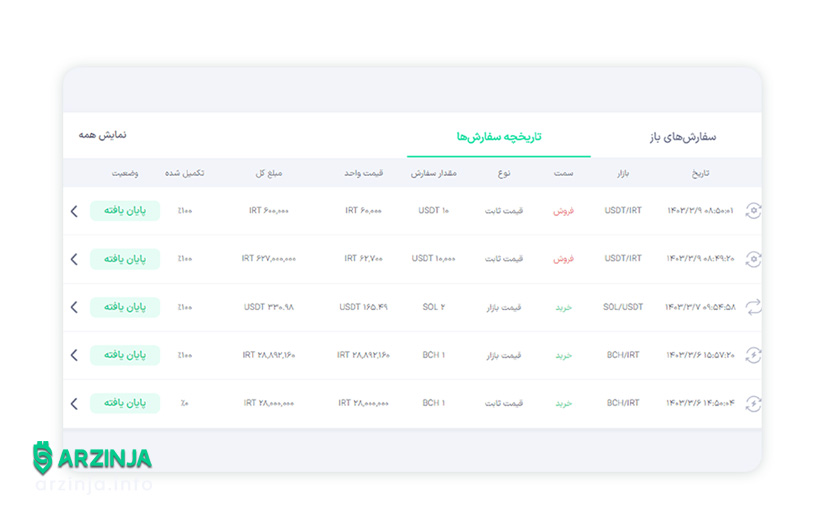The width and height of the screenshot is (822, 522).
Task: Click lightning icon for BCH 14:50:04 order
Action: coord(753,404)
